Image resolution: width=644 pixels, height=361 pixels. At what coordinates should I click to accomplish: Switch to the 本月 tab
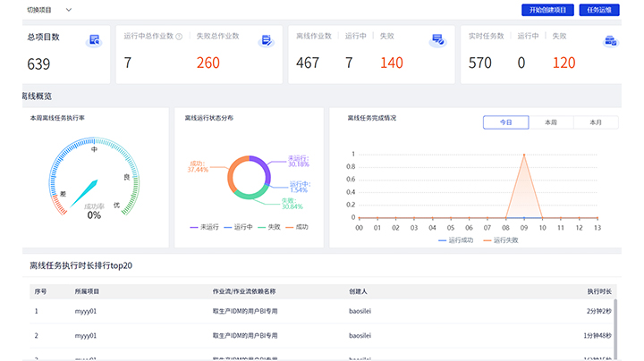click(x=596, y=122)
